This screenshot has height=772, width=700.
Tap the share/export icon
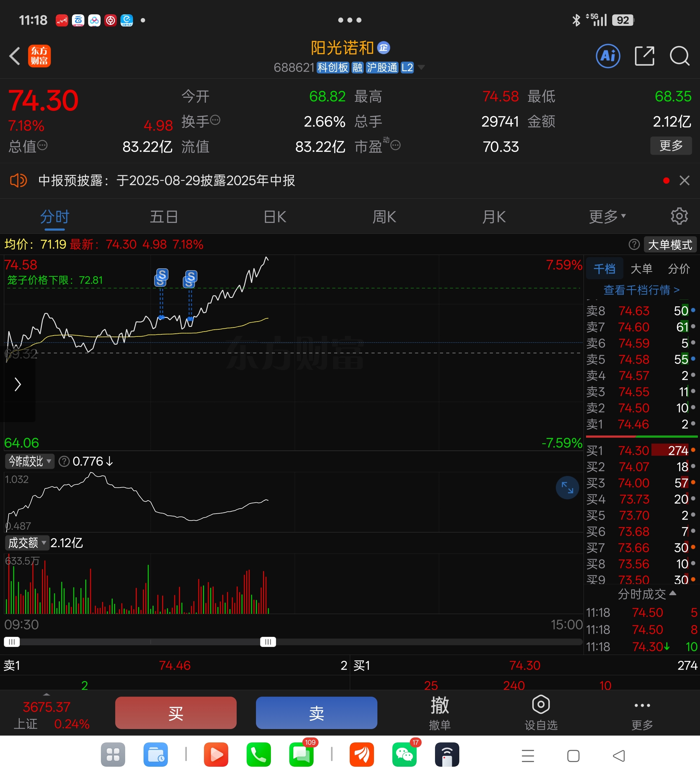tap(644, 56)
